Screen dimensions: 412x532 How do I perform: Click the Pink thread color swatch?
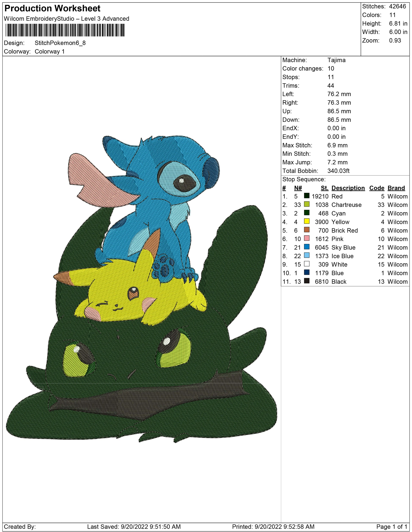[x=307, y=238]
